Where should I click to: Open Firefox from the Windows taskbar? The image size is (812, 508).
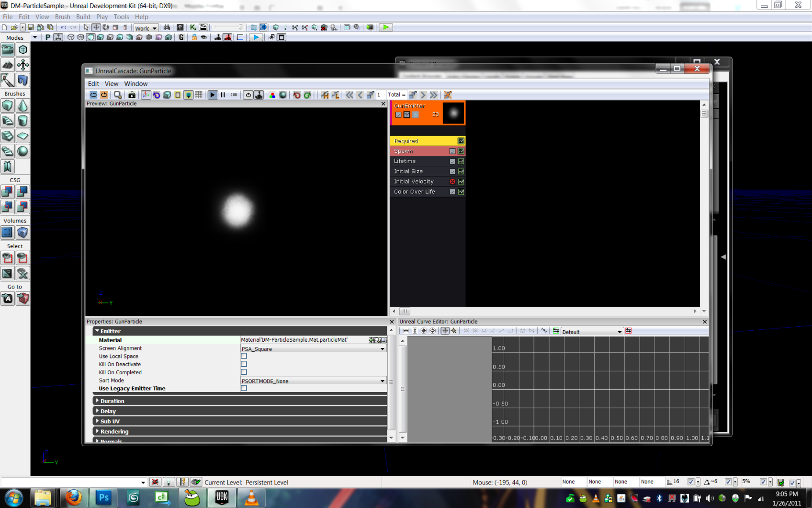pyautogui.click(x=73, y=498)
